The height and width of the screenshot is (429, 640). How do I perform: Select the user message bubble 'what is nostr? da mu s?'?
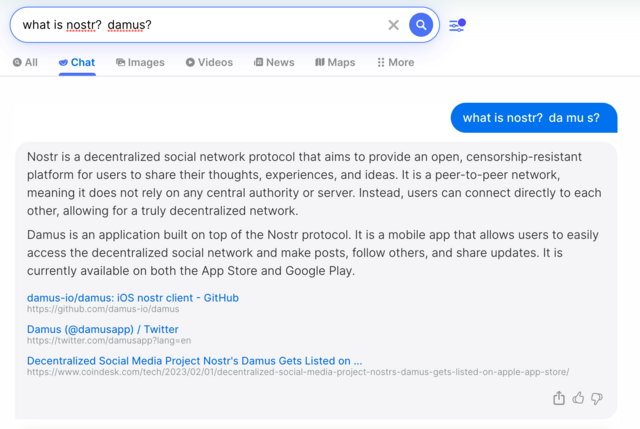point(534,118)
